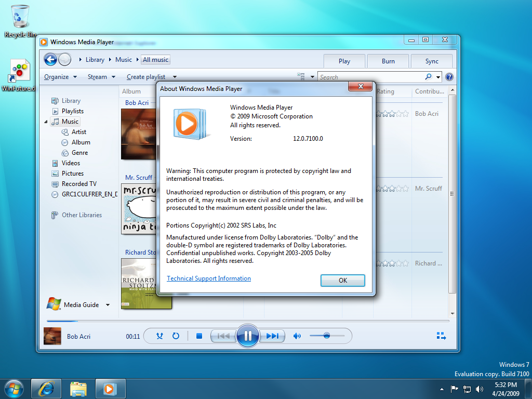Go back using the blue back arrow
Image resolution: width=532 pixels, height=399 pixels.
pyautogui.click(x=50, y=60)
